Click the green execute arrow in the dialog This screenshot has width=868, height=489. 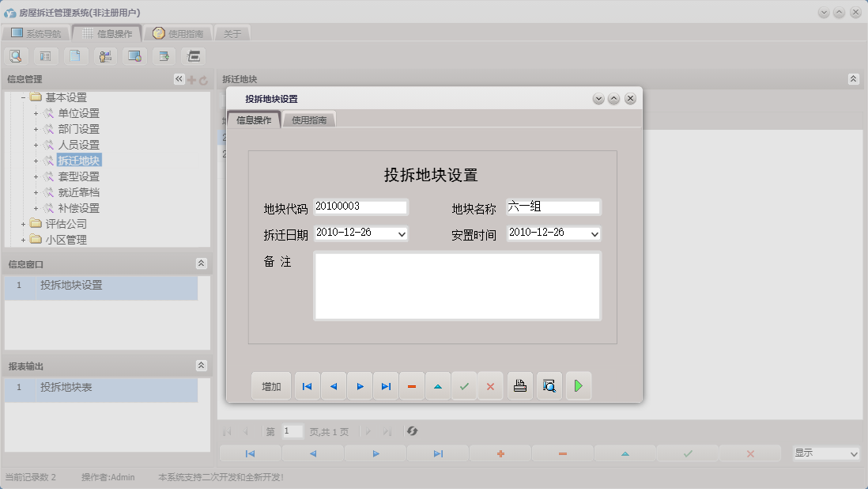(578, 385)
